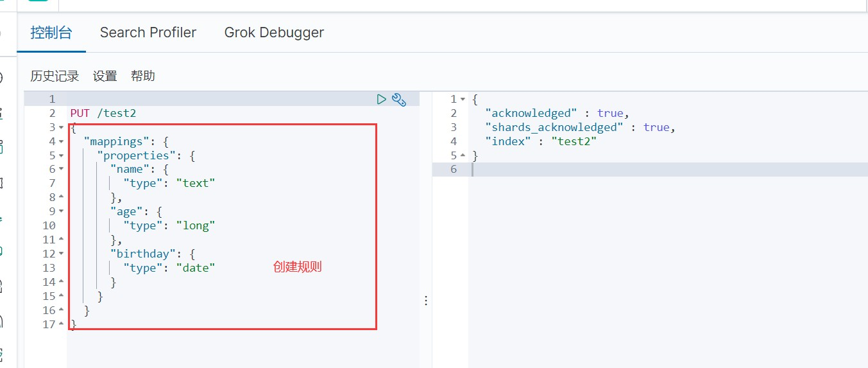
Task: Collapse the response JSON at line 1
Action: point(463,100)
